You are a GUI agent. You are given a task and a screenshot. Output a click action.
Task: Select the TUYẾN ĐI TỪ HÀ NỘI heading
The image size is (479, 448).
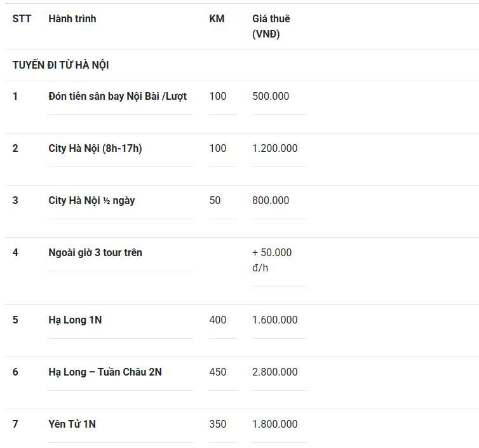coord(61,65)
